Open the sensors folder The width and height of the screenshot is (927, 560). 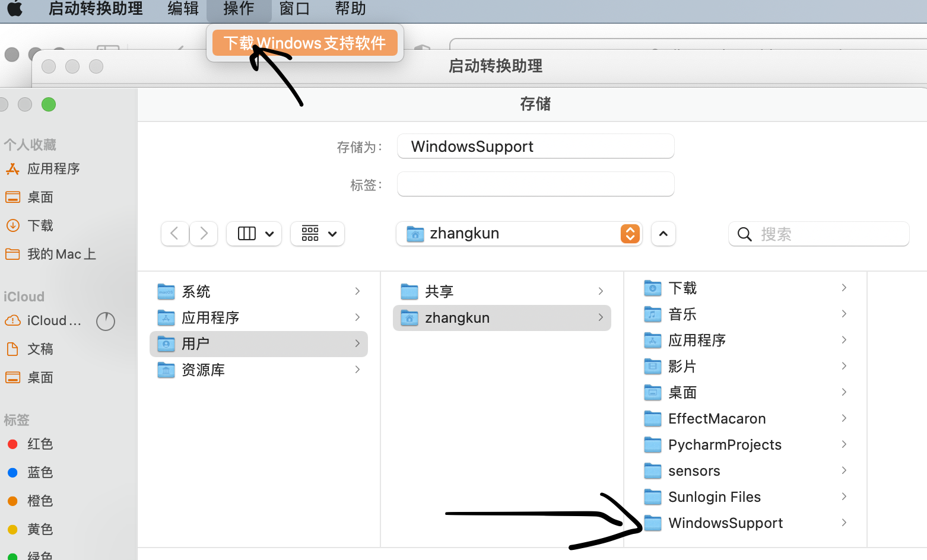745,470
